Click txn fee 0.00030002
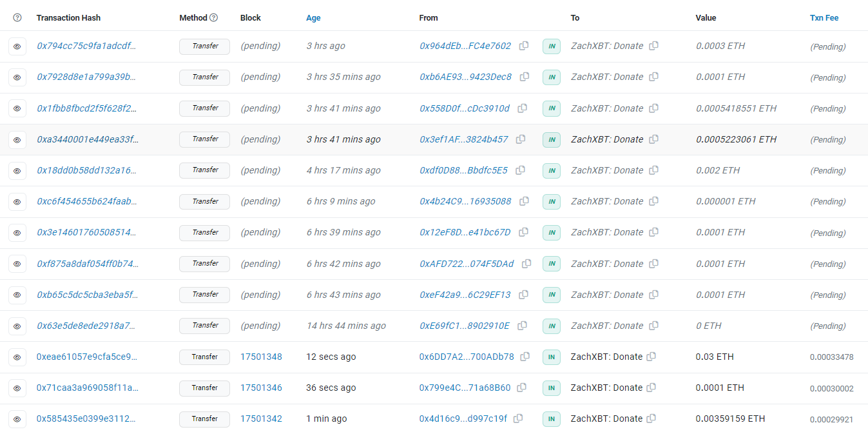868x434 pixels. coord(832,388)
